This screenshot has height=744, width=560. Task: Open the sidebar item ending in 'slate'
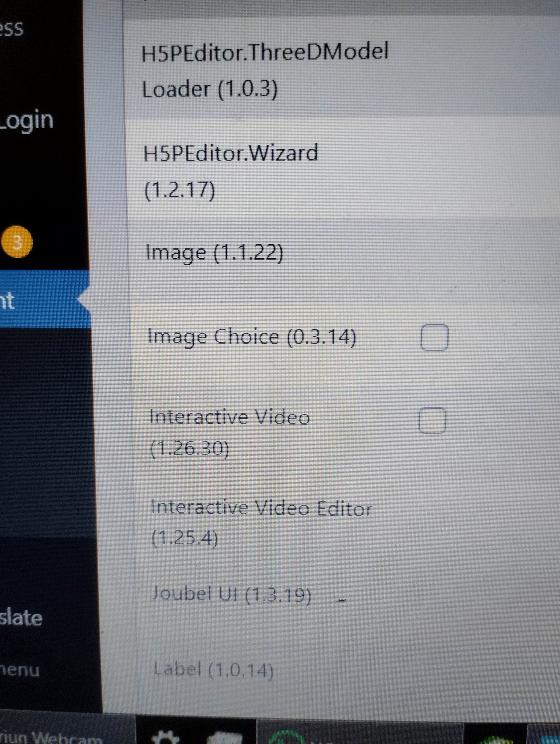click(x=21, y=618)
